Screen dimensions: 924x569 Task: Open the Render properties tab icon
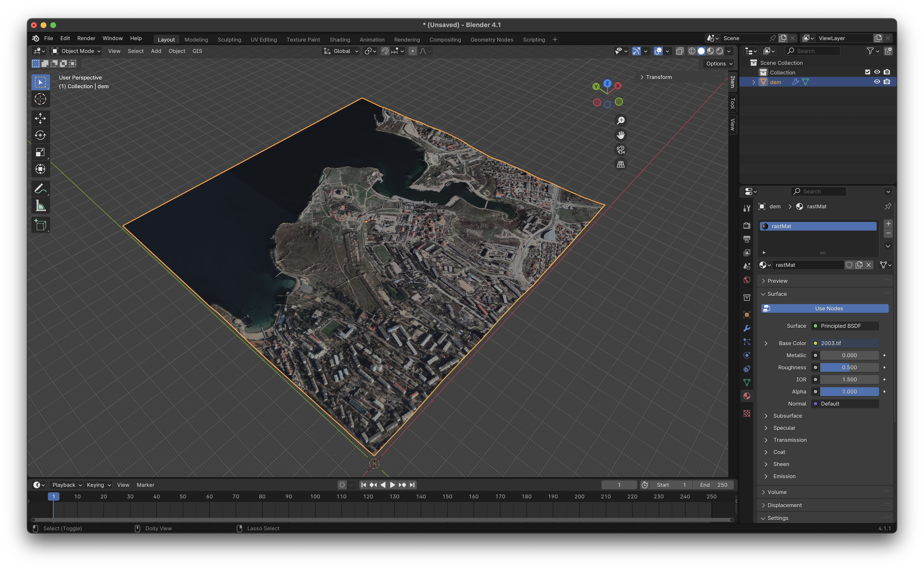(x=747, y=225)
